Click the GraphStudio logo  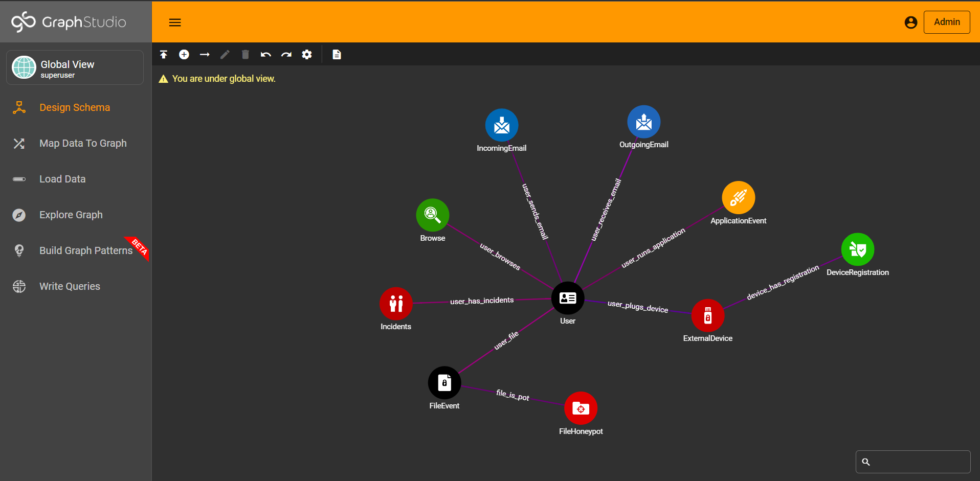69,22
